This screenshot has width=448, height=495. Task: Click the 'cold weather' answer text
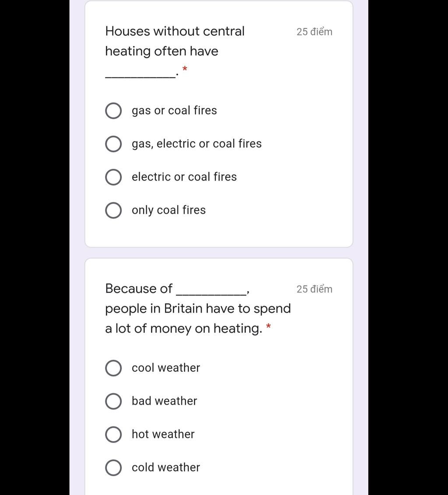click(166, 467)
